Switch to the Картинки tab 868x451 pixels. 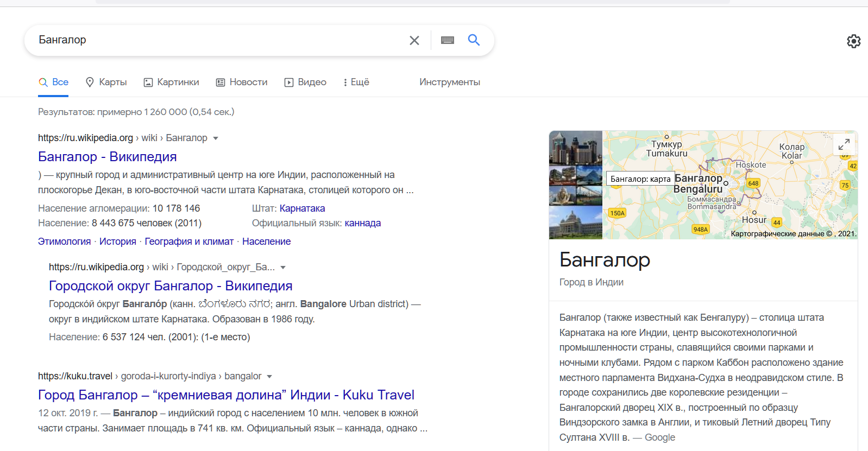pos(171,82)
